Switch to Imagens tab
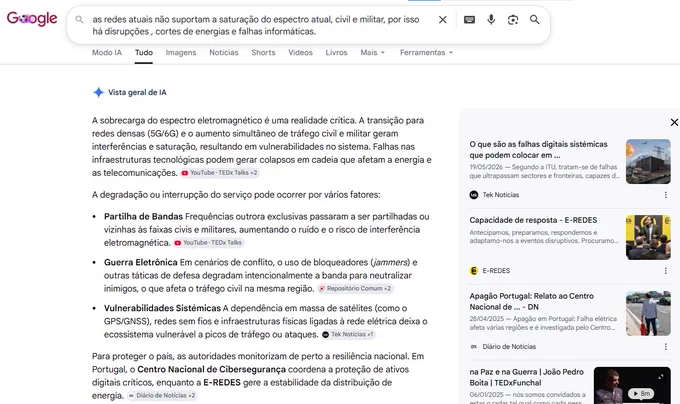The image size is (680, 404). [181, 52]
